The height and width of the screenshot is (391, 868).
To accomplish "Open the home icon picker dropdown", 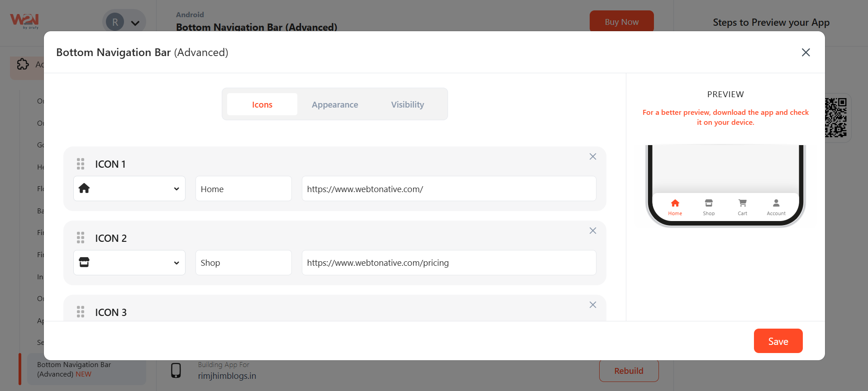I will click(129, 188).
